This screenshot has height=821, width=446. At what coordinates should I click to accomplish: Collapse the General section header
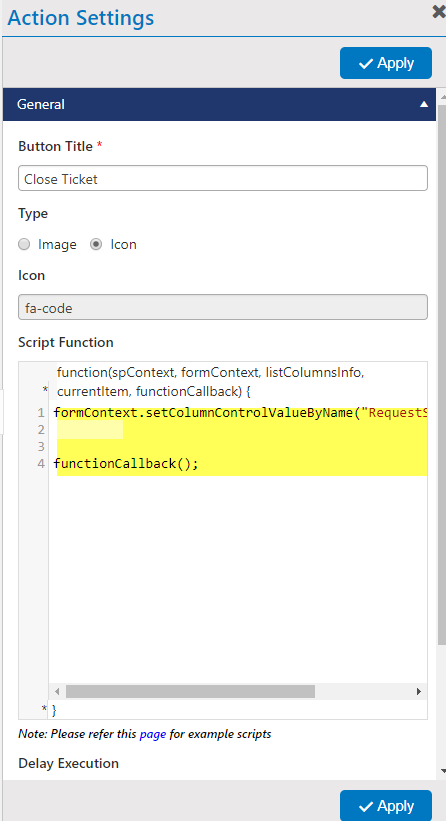[x=219, y=104]
